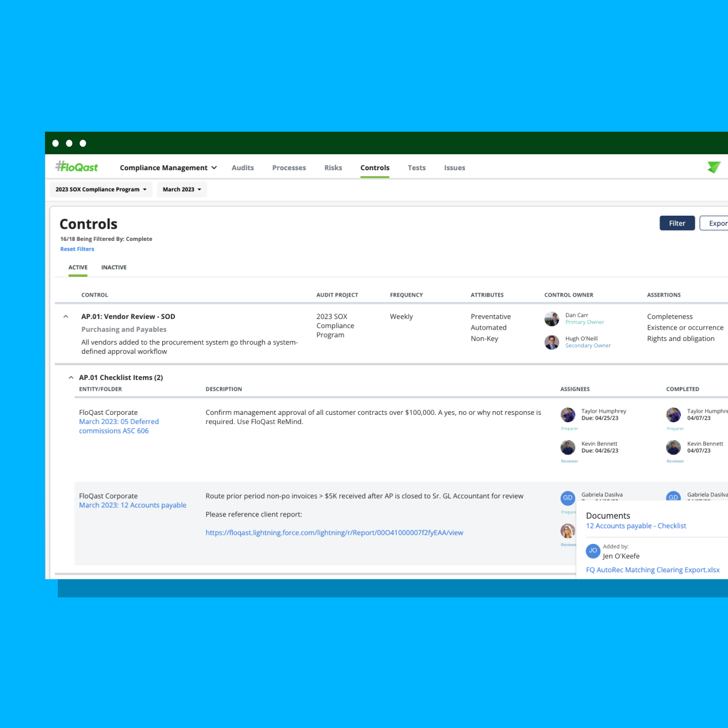728x728 pixels.
Task: Click the Existence or occurrence assertion
Action: tap(685, 328)
